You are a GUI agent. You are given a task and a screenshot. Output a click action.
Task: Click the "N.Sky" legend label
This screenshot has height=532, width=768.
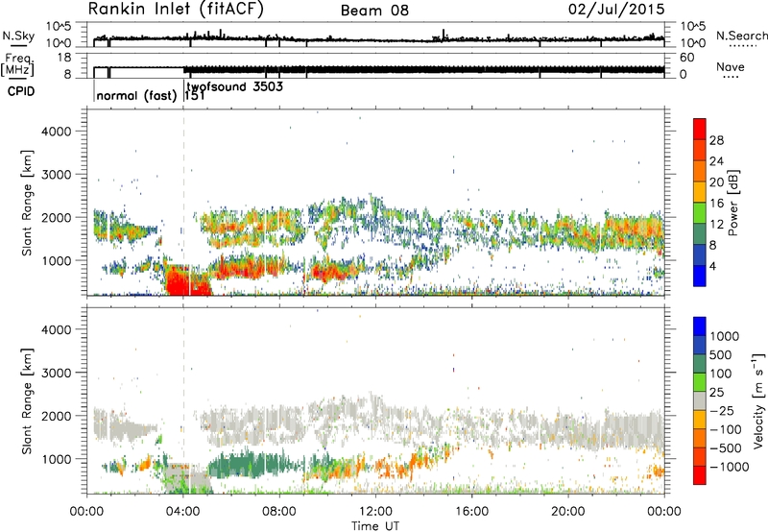[x=18, y=36]
